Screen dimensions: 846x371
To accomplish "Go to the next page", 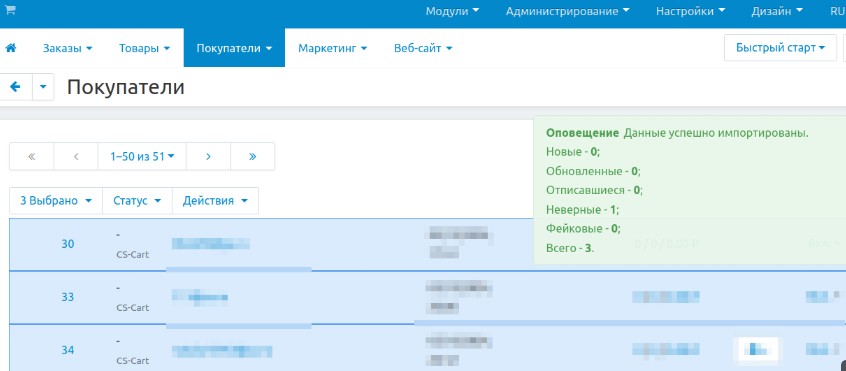I will pyautogui.click(x=208, y=156).
